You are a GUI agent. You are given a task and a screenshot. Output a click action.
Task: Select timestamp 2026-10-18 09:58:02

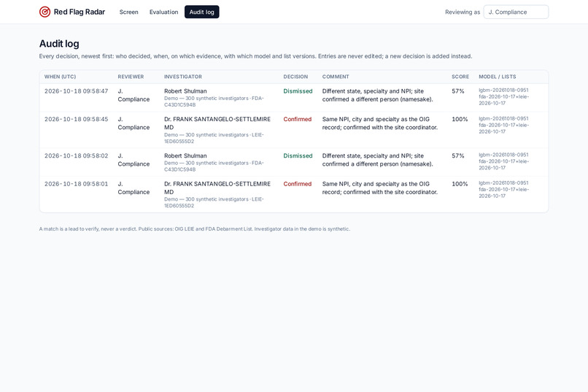(76, 155)
